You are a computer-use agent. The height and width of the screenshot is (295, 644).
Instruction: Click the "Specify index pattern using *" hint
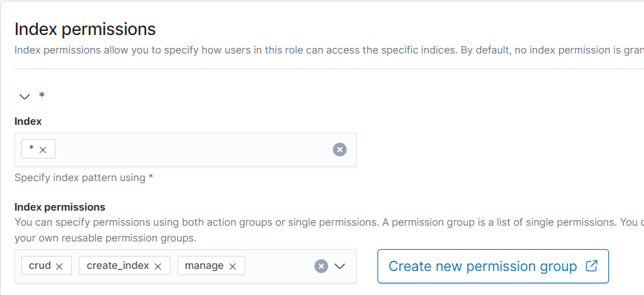coord(84,178)
